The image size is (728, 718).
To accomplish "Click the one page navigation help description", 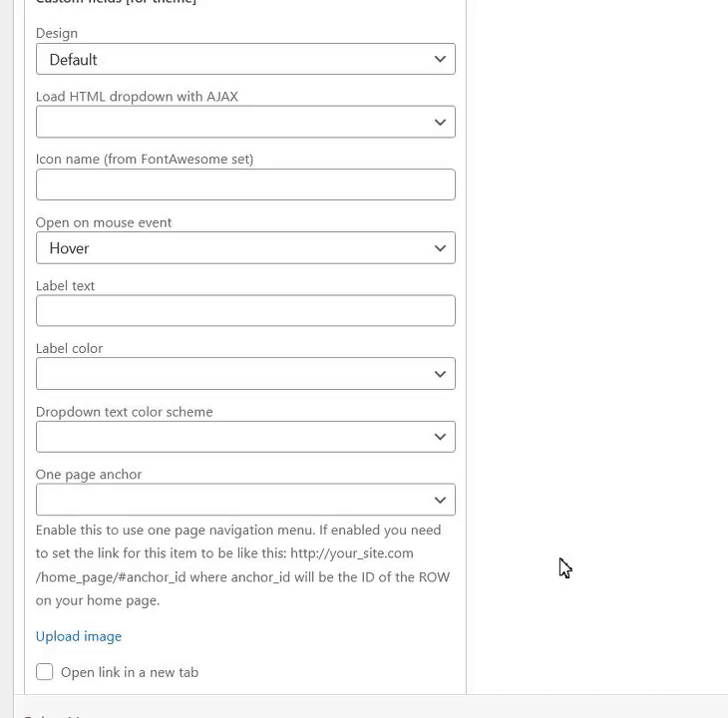I will click(242, 565).
